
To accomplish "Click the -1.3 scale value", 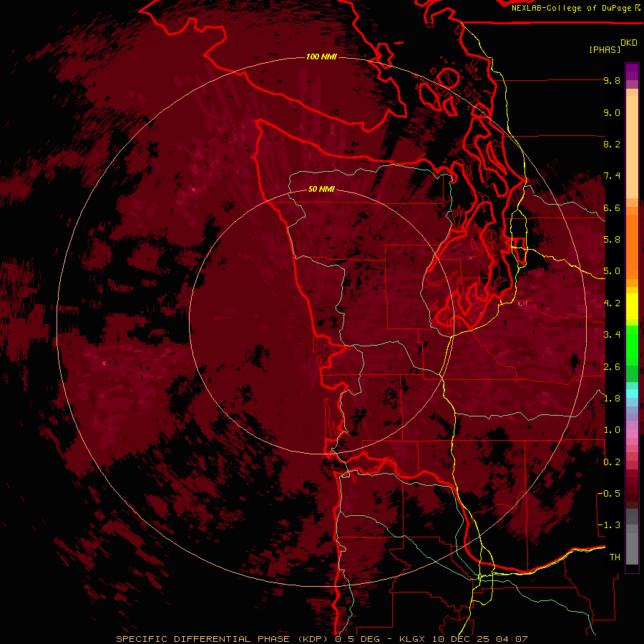I will (609, 525).
